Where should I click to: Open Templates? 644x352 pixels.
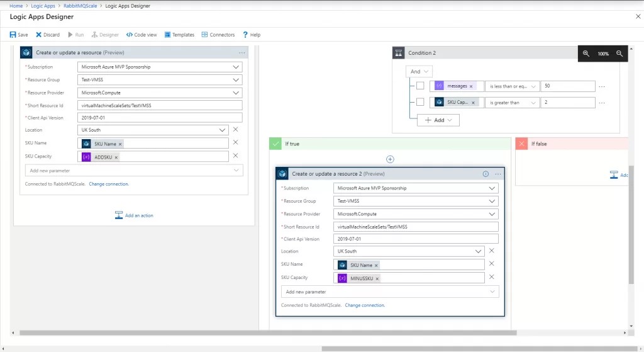click(x=179, y=35)
